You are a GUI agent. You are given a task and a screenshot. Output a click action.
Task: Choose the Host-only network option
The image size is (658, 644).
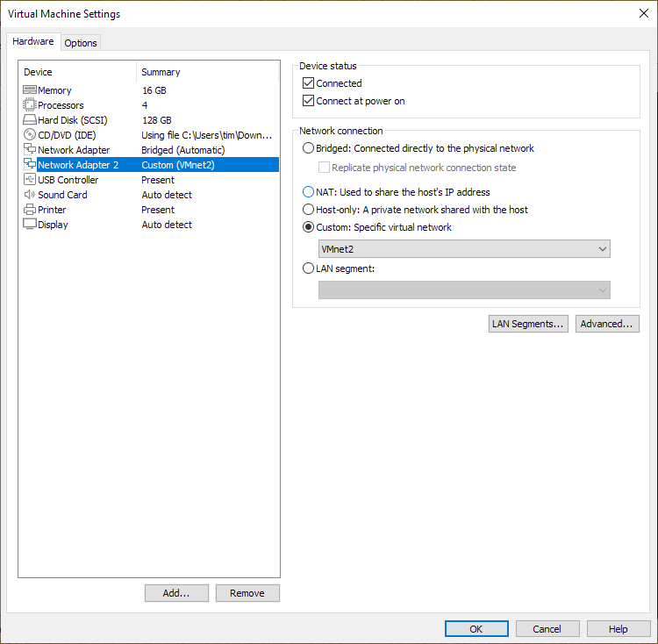(308, 210)
